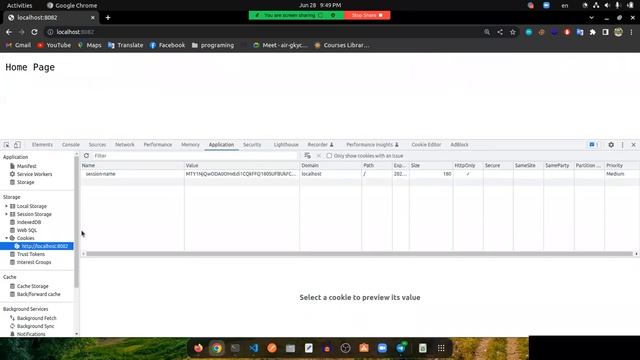The height and width of the screenshot is (360, 640).
Task: Open a new browser tab
Action: 108,18
